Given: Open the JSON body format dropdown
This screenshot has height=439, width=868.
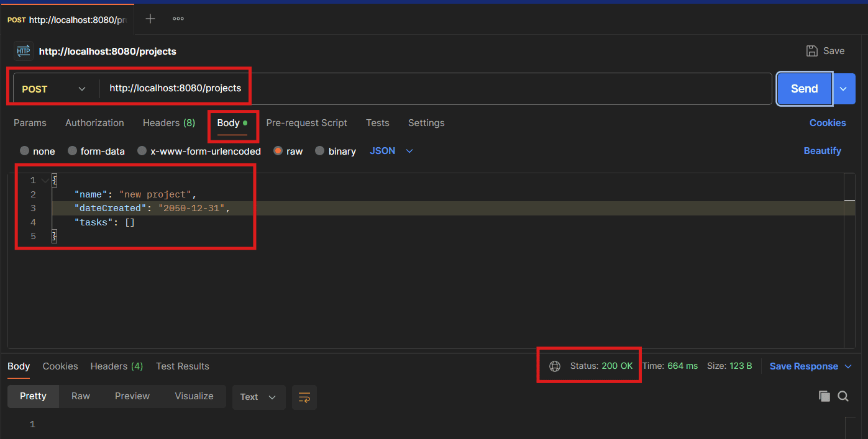Looking at the screenshot, I should [x=391, y=151].
